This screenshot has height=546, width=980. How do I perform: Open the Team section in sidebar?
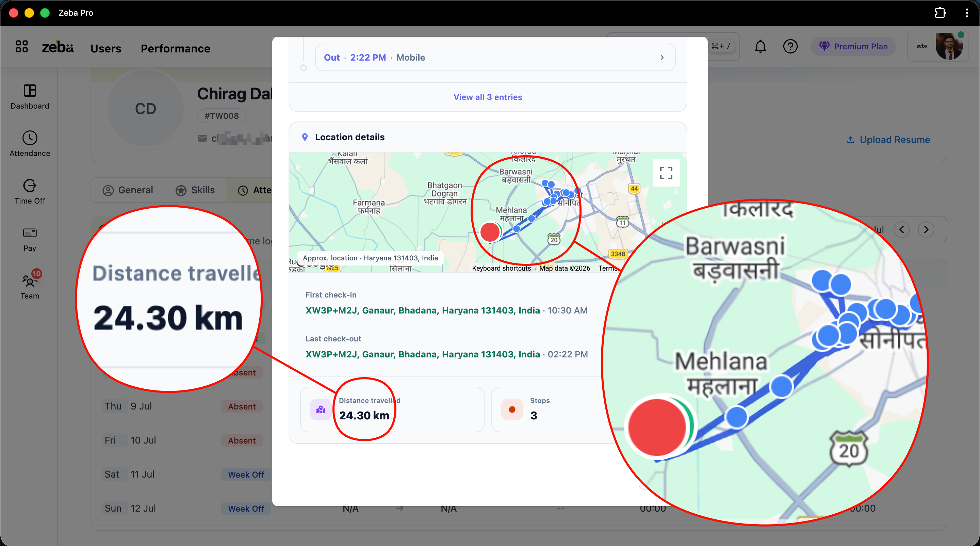(x=30, y=286)
